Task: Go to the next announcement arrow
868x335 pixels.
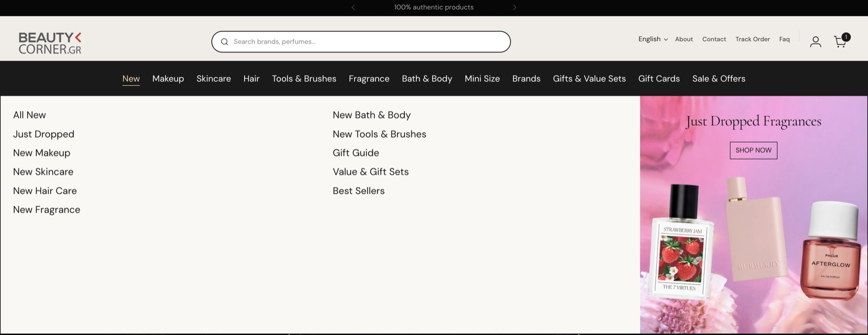Action: (x=514, y=7)
